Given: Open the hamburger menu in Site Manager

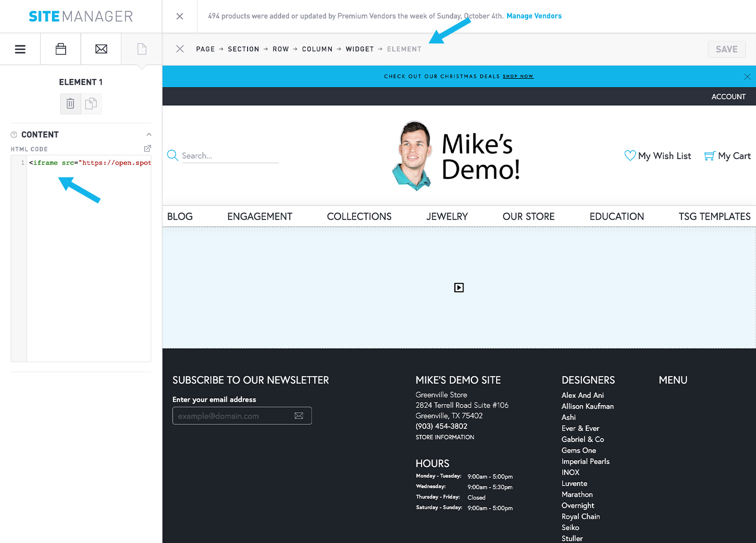Looking at the screenshot, I should coord(20,49).
